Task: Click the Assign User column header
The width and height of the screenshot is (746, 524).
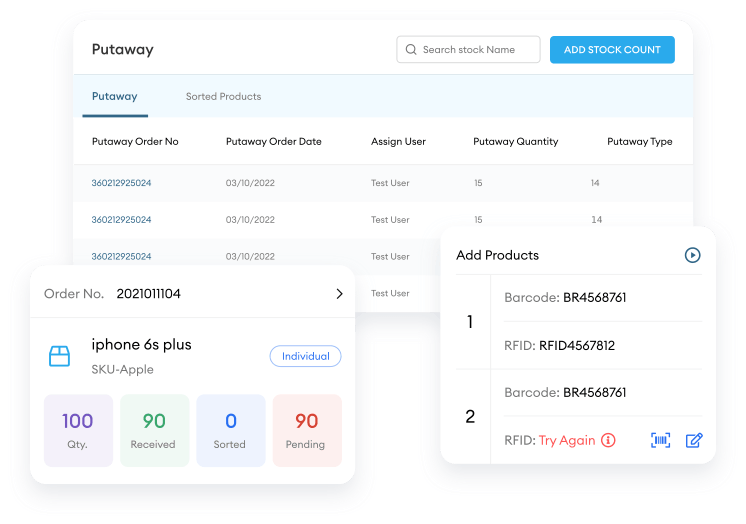Action: (x=398, y=141)
